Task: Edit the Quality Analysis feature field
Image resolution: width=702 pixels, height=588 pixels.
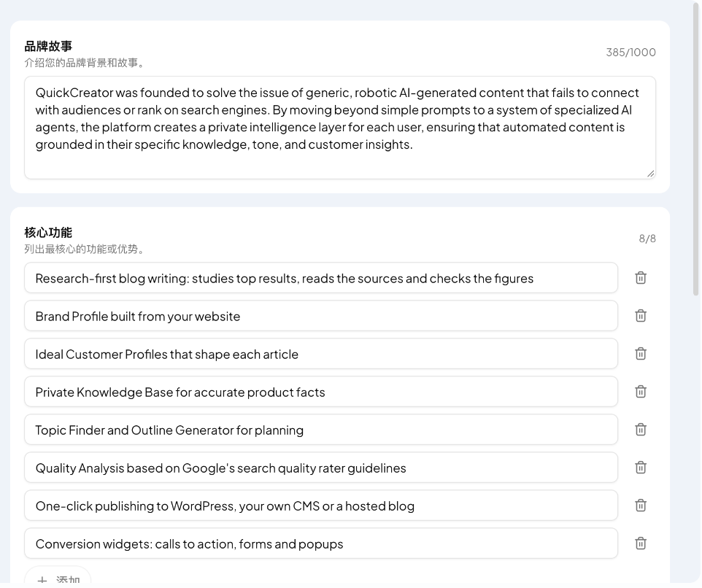Action: pos(321,468)
